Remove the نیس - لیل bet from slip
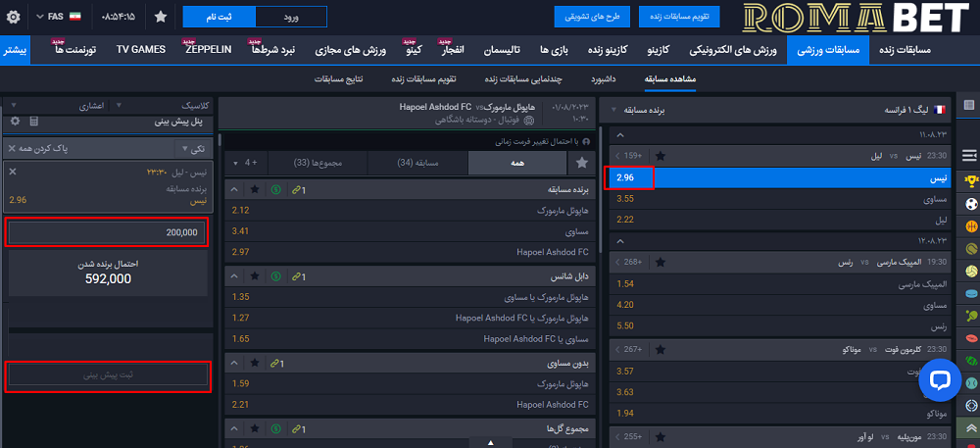This screenshot has height=448, width=980. [13, 172]
